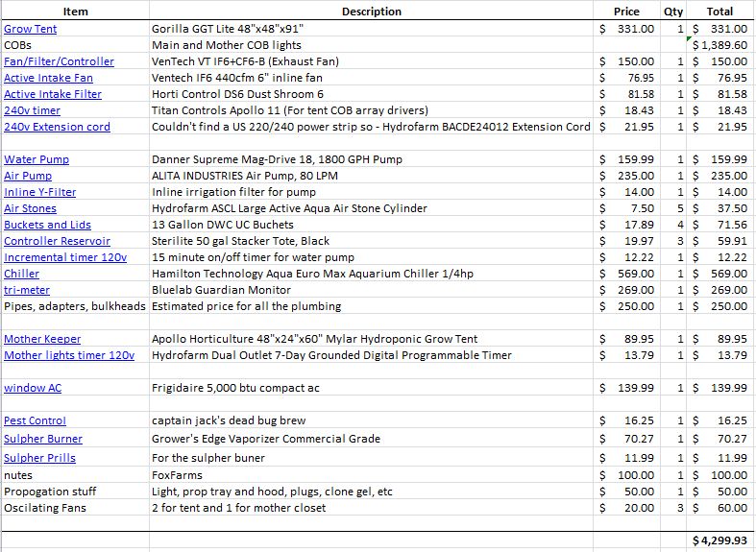756x552 pixels.
Task: Click the Bluelab Guardian Monitor cell
Action: (x=371, y=291)
